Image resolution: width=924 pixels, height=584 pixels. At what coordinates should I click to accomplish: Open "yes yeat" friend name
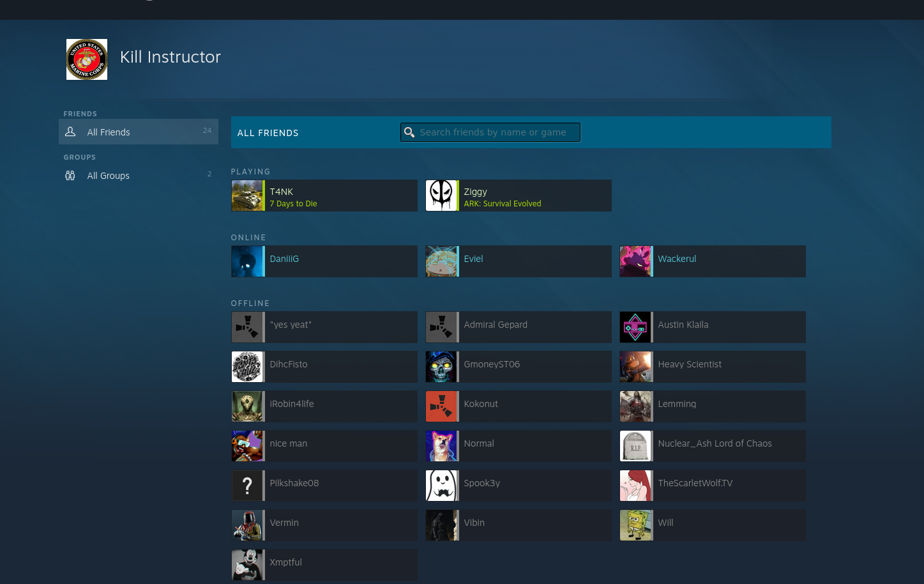tap(291, 325)
